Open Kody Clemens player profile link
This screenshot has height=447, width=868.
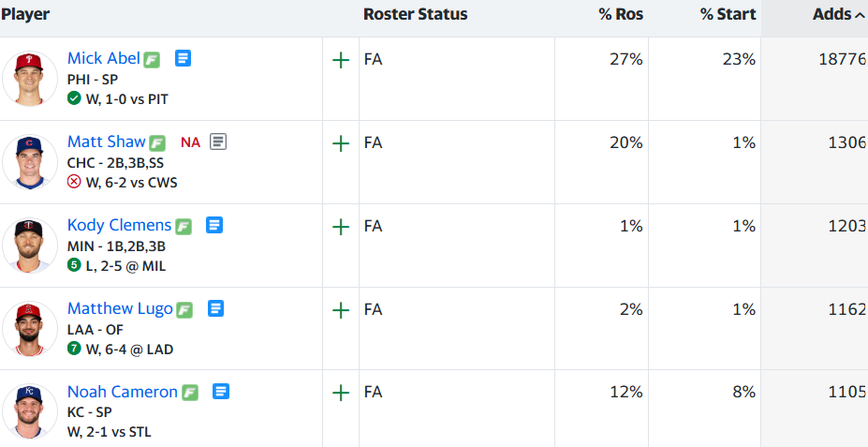pos(120,225)
